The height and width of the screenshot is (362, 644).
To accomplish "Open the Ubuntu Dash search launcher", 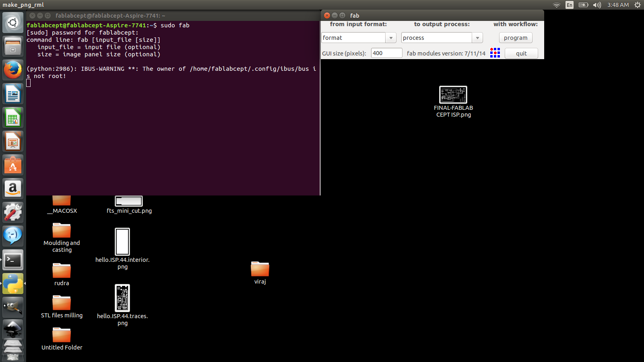I will click(x=13, y=23).
